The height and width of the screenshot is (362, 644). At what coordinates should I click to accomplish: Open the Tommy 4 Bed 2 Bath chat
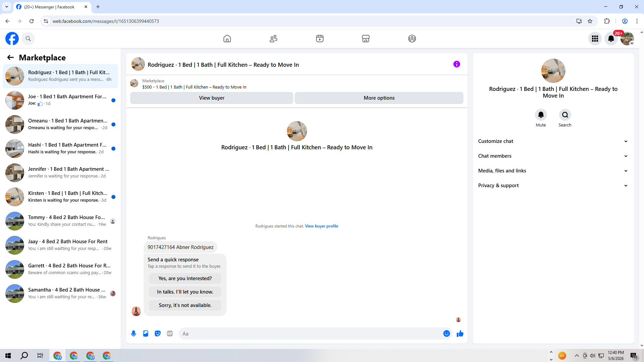tap(60, 221)
